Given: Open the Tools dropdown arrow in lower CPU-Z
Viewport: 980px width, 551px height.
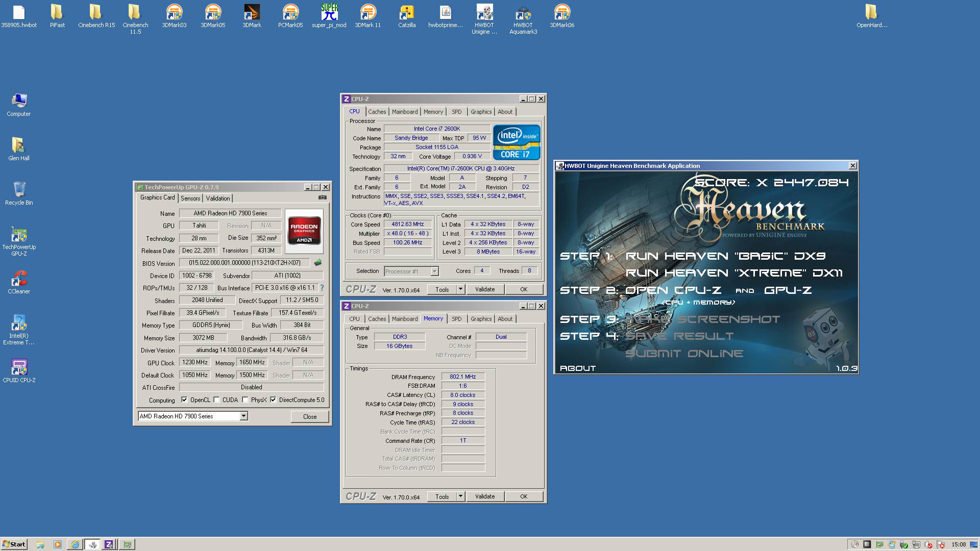Looking at the screenshot, I should (x=460, y=496).
